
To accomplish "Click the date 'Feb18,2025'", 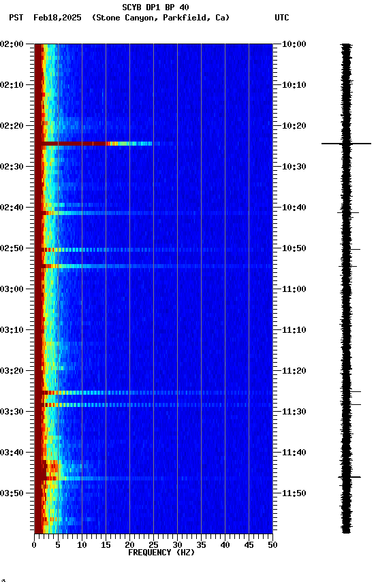I will (57, 18).
